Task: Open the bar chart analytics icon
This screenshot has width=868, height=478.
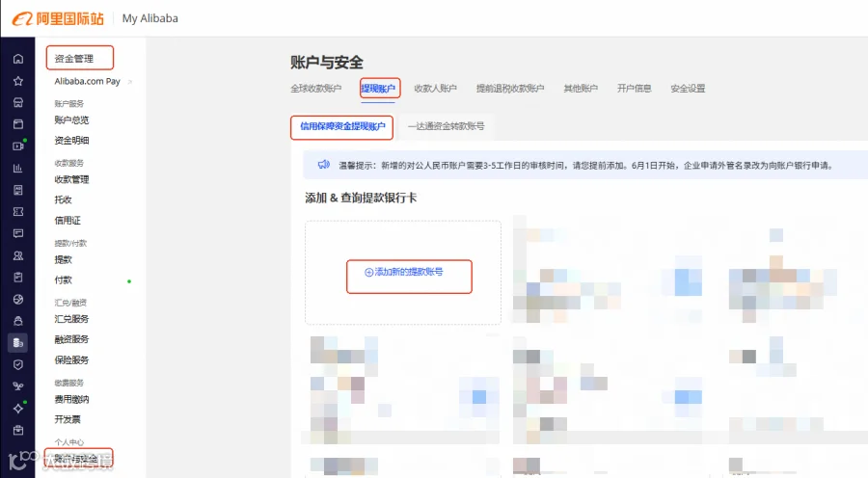Action: [18, 169]
